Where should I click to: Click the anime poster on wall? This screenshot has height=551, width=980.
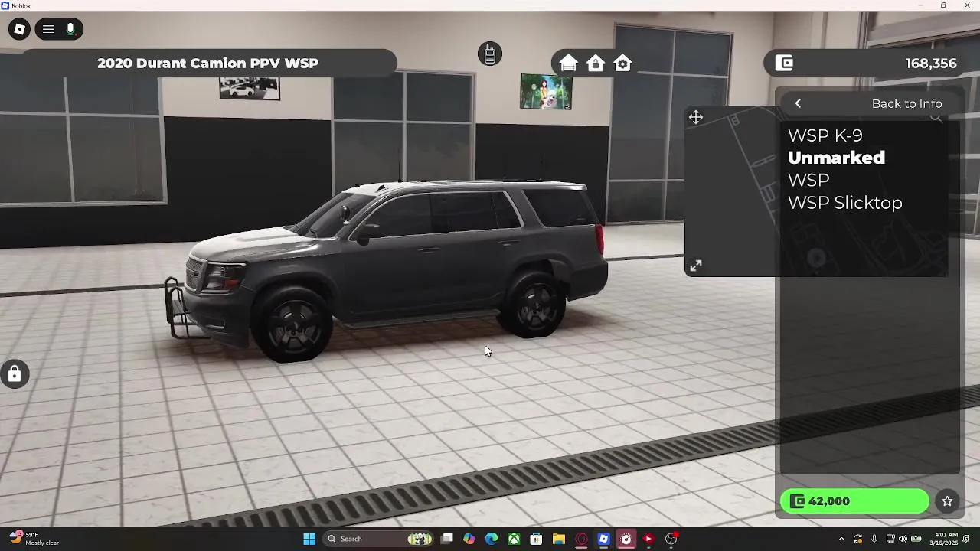click(546, 92)
